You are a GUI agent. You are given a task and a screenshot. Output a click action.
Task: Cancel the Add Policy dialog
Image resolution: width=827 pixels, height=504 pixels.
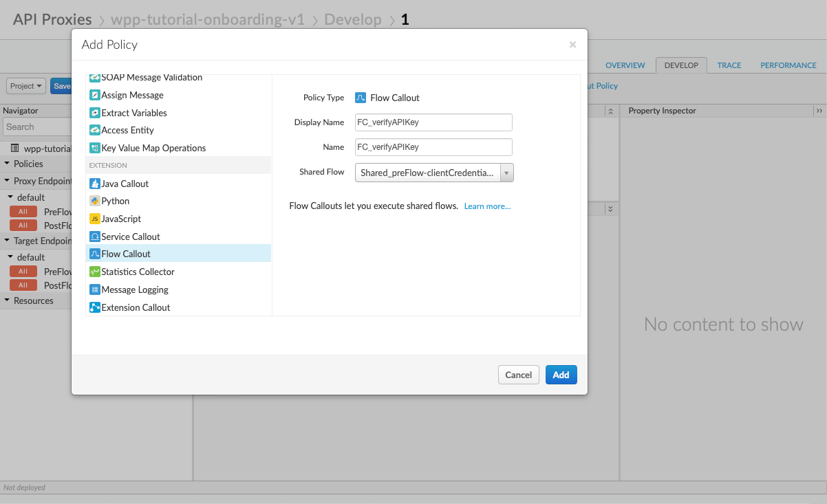518,375
